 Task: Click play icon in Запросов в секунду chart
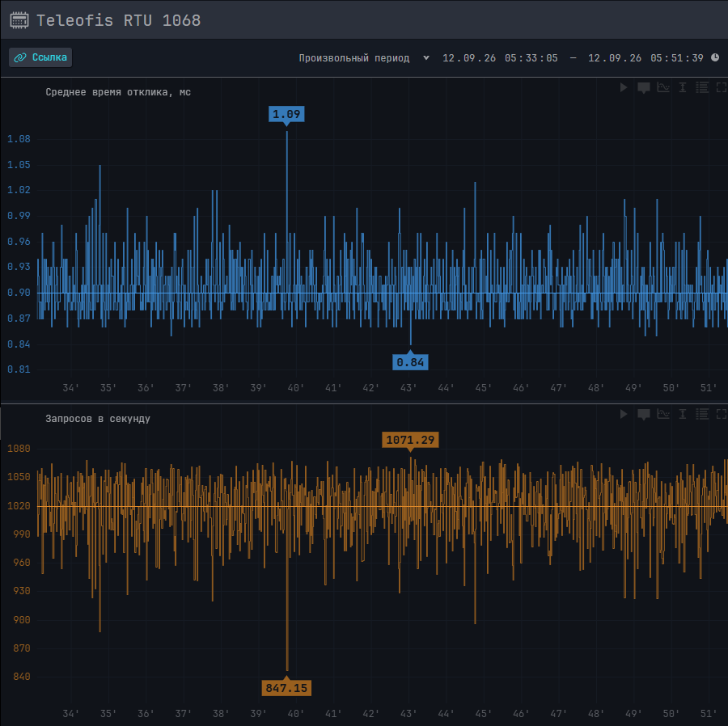[624, 414]
